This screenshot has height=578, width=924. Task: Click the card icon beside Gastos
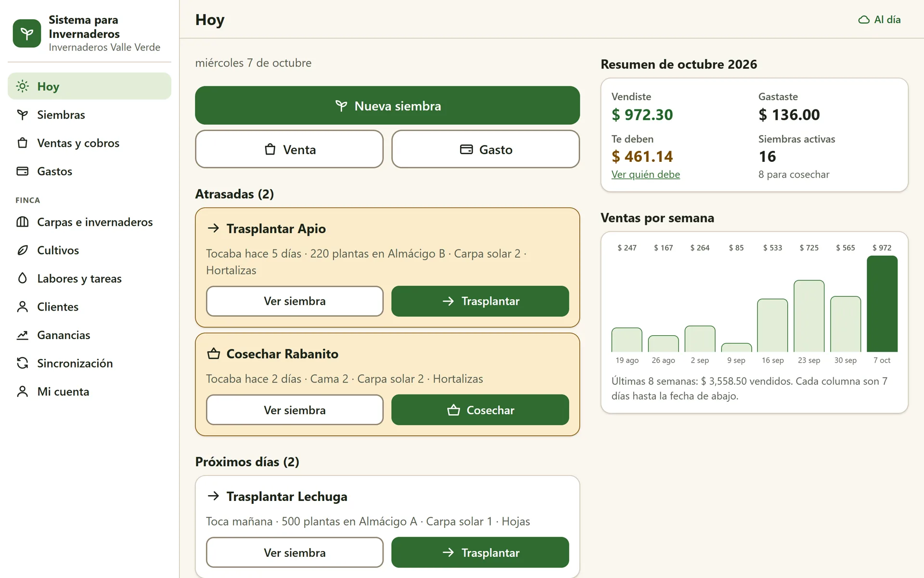22,171
